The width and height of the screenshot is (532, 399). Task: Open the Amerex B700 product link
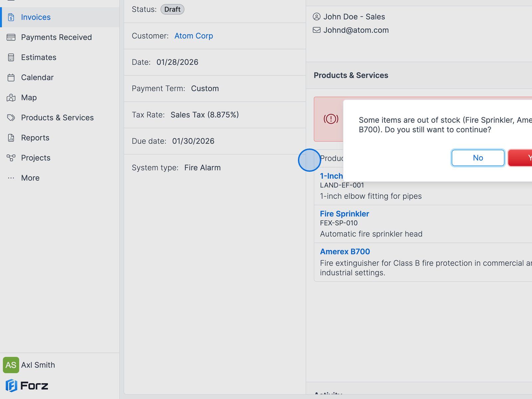click(345, 252)
